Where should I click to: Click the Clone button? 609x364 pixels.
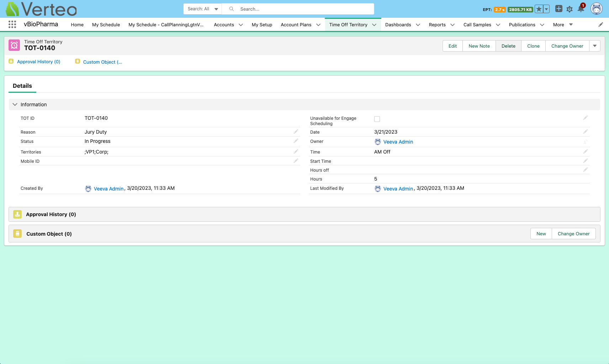coord(533,46)
